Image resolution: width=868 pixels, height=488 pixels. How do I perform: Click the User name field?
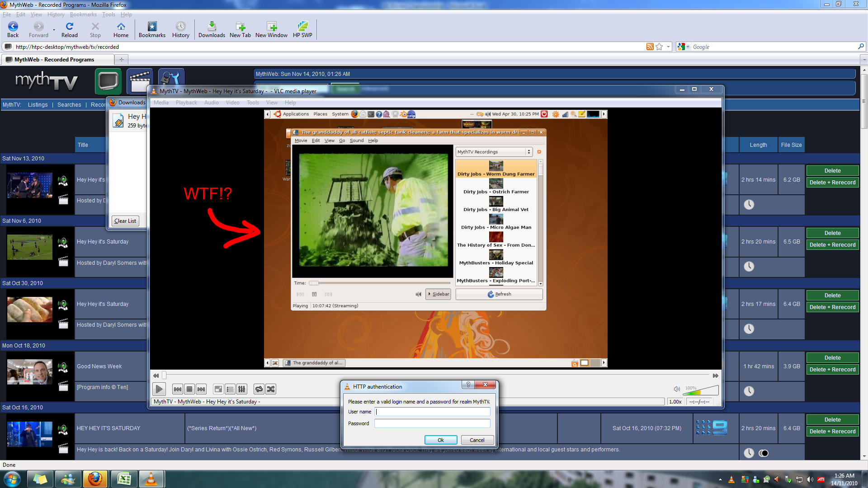[432, 412]
